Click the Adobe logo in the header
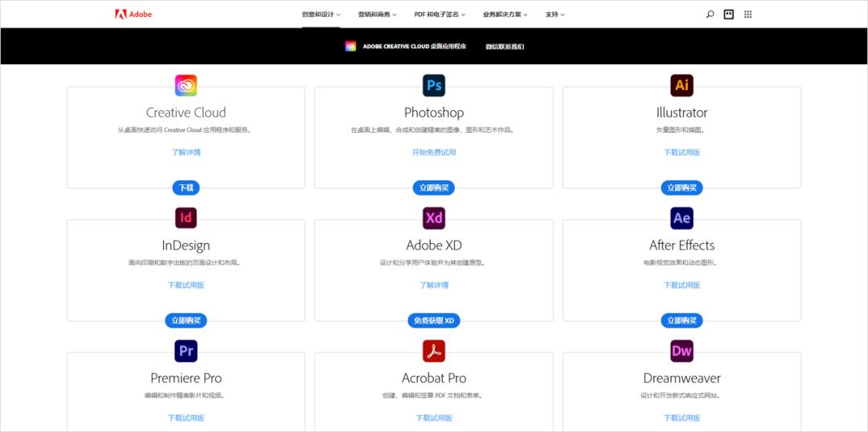Screen dimensions: 868x432 point(133,14)
